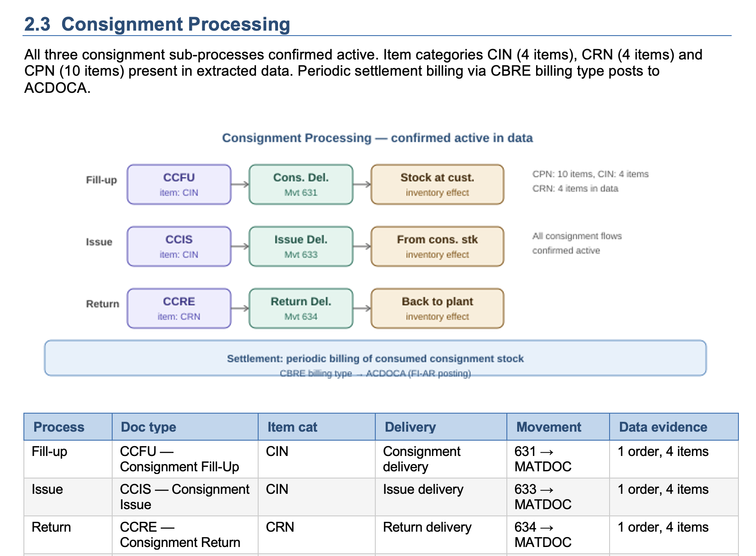Viewport: 756px width, 556px height.
Task: Select the CCRE Return box
Action: point(179,308)
